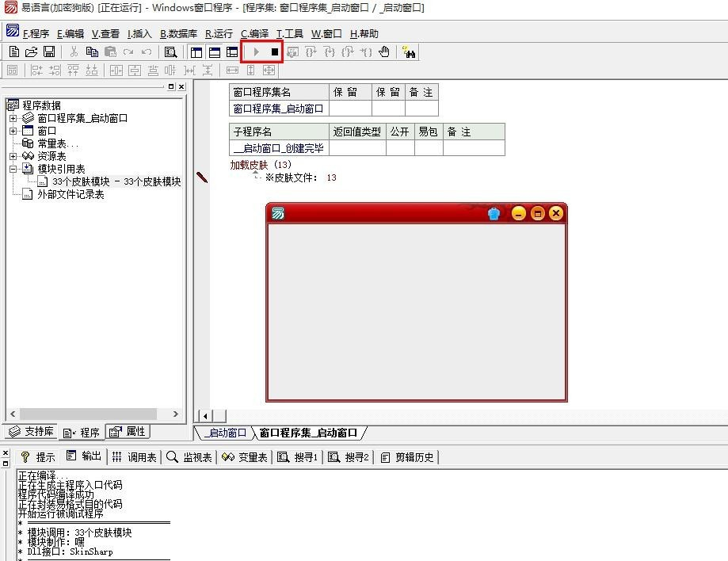The width and height of the screenshot is (728, 561).
Task: Open the C.编译 menu
Action: (254, 34)
